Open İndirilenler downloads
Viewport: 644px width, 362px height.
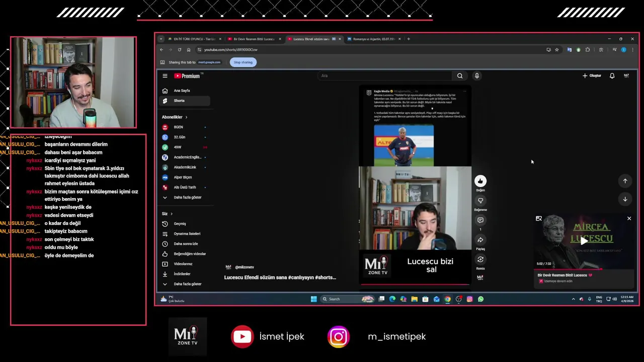pyautogui.click(x=185, y=274)
